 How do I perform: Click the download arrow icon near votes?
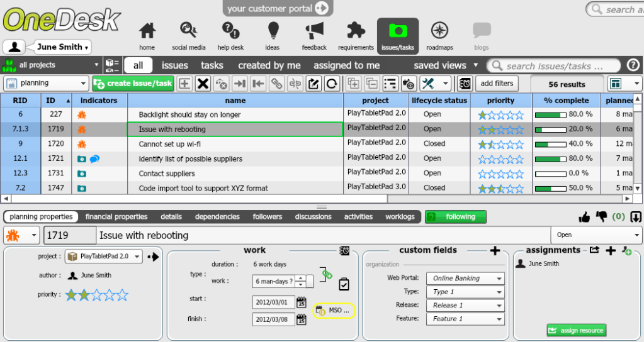pos(635,217)
